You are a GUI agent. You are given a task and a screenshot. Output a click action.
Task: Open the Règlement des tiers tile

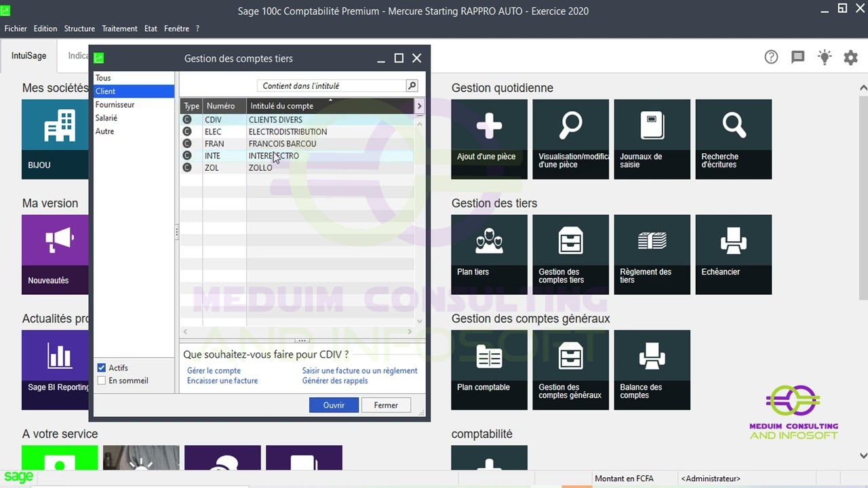tap(652, 254)
